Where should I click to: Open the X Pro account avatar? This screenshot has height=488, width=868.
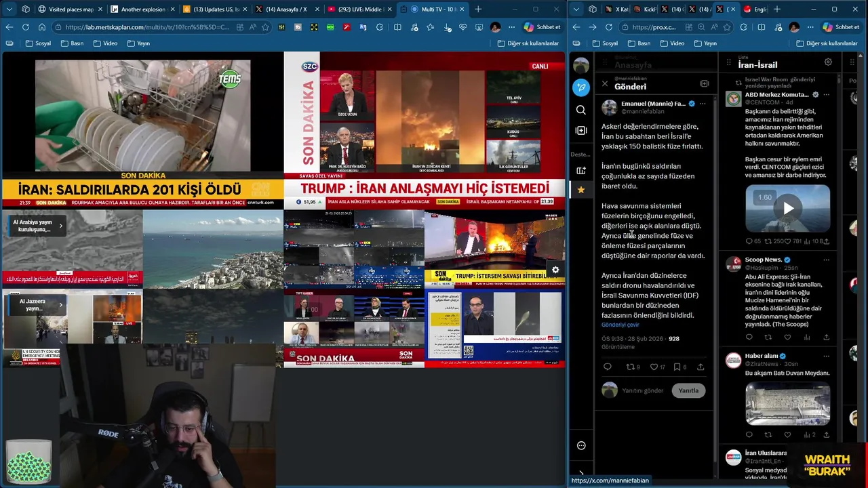(581, 66)
